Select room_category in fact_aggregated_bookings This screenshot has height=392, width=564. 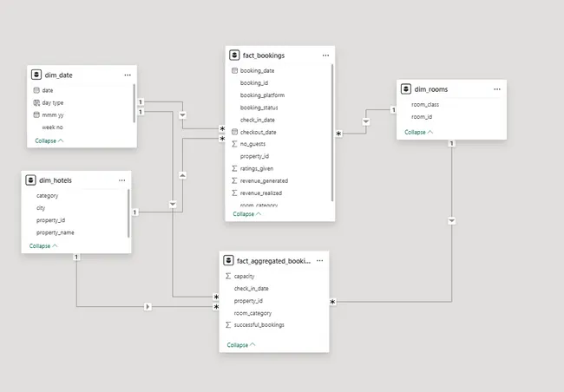tap(252, 313)
